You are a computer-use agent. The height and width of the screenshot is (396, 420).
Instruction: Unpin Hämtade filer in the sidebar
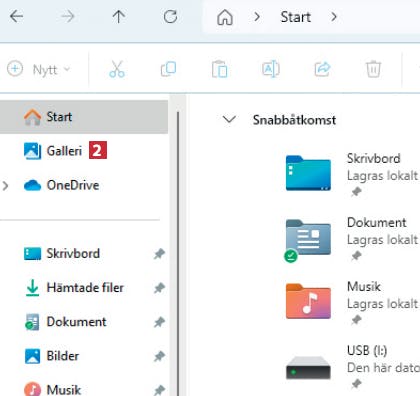point(159,288)
